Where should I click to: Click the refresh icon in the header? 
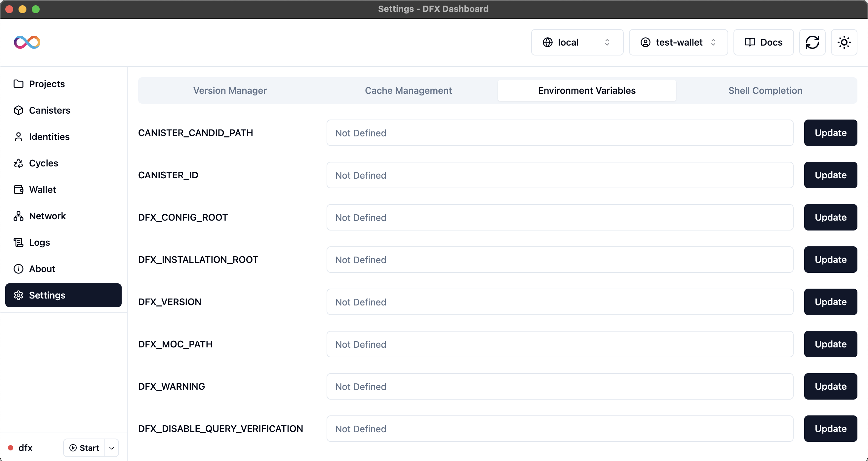(812, 42)
